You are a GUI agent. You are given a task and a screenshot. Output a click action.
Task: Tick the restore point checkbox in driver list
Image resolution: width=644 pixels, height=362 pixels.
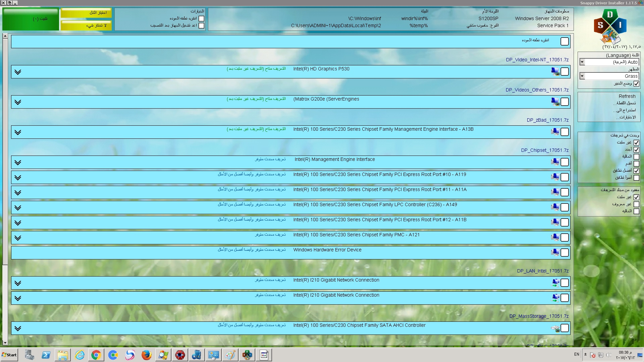tap(565, 42)
